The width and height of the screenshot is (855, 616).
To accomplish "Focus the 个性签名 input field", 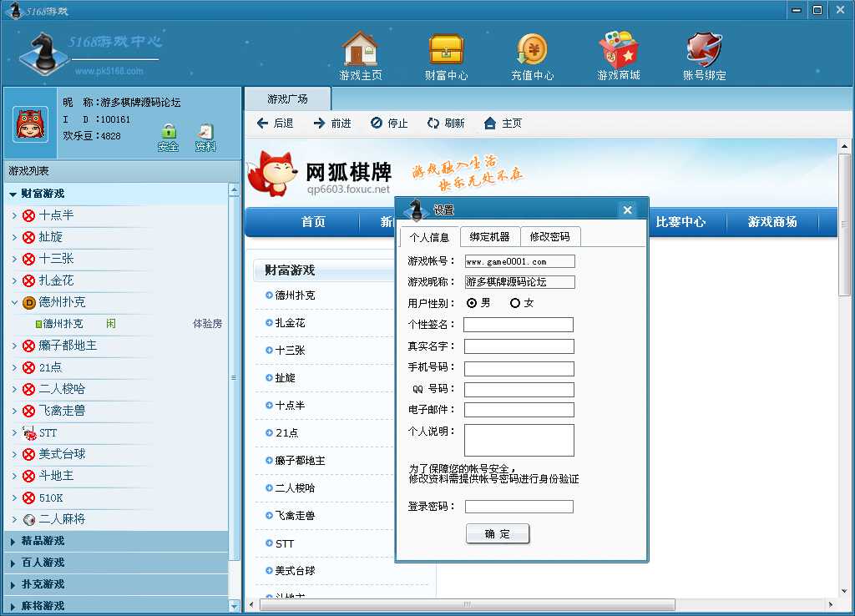I will pos(519,325).
